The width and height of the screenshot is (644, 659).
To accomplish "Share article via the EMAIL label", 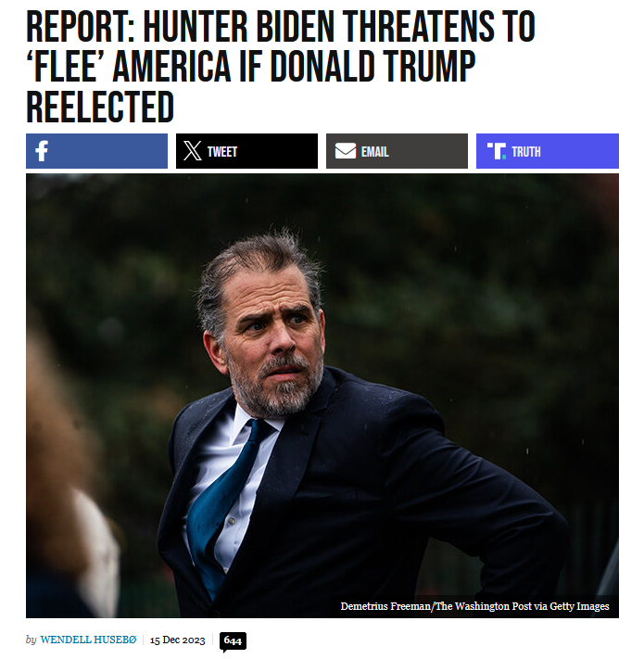I will pos(374,152).
